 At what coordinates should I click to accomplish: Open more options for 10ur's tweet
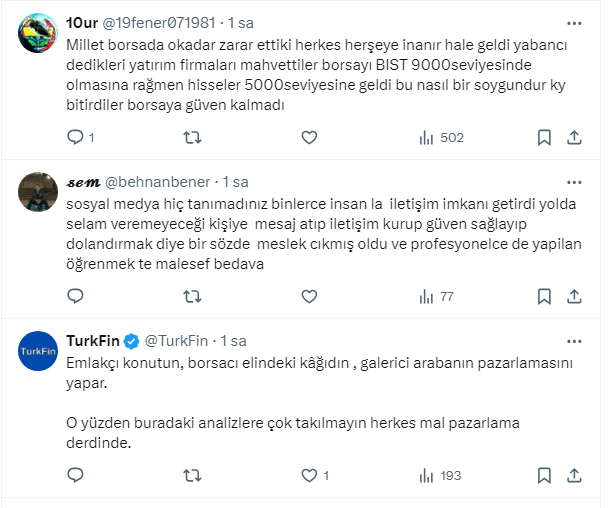(573, 22)
